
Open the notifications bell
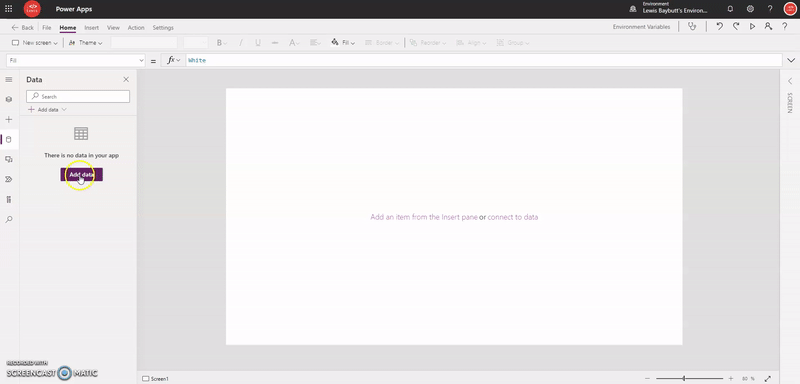click(x=730, y=9)
